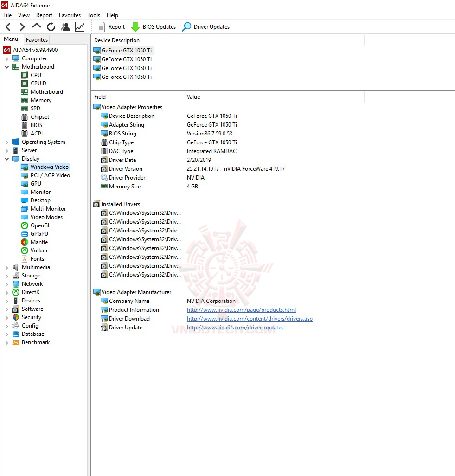Click Device Description column header
The width and height of the screenshot is (455, 476).
(228, 40)
